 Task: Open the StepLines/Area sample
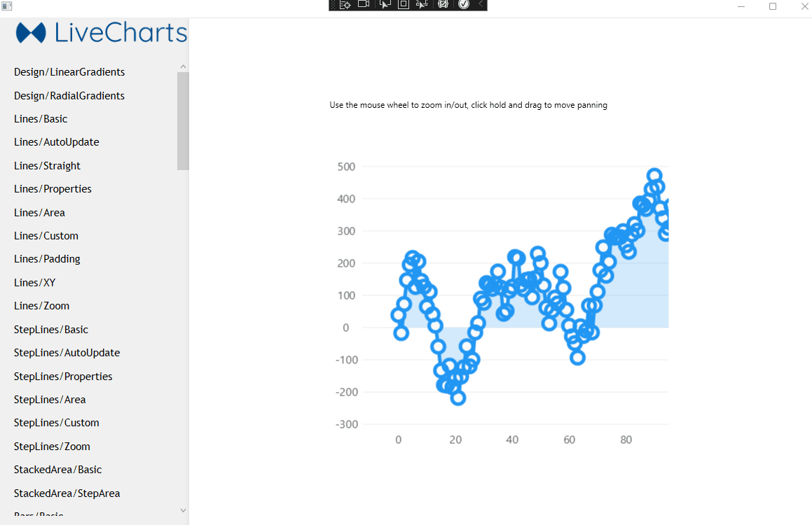point(50,399)
